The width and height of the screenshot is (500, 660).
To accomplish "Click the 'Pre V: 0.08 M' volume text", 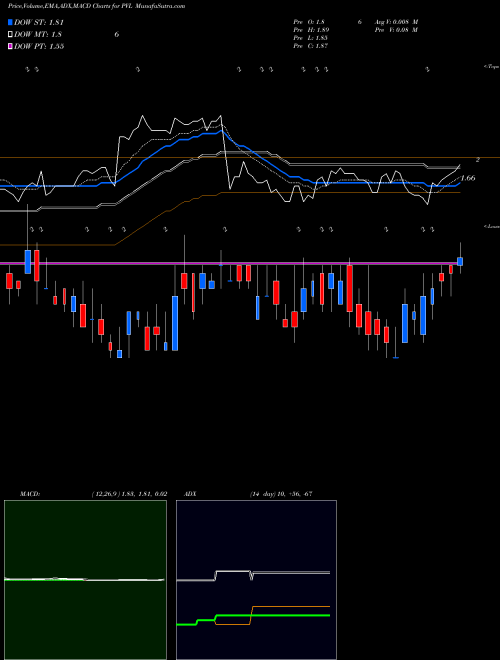I will [396, 30].
